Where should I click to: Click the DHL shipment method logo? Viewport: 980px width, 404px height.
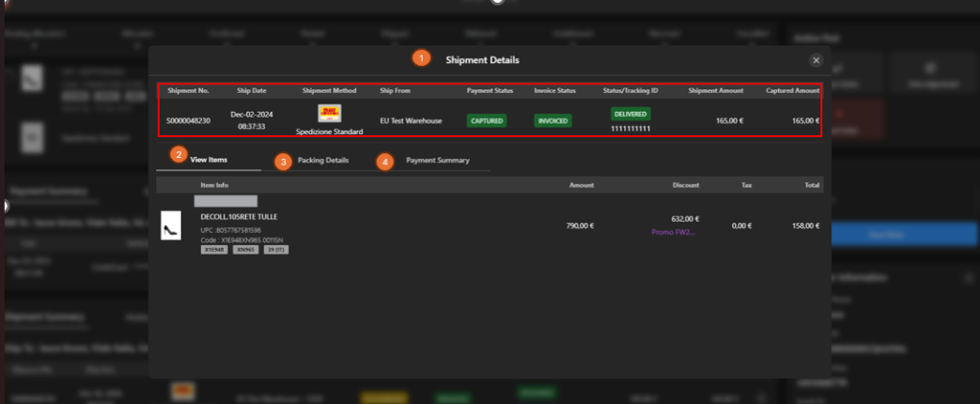click(x=329, y=113)
